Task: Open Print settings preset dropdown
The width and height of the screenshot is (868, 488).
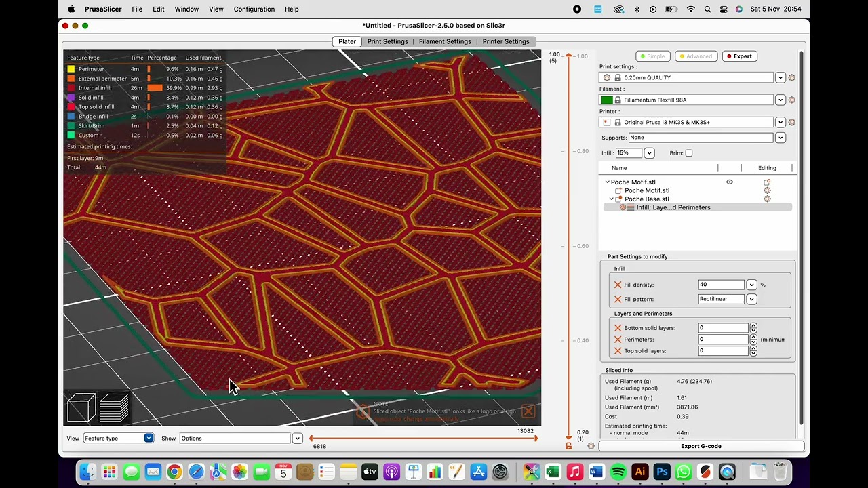Action: point(781,78)
